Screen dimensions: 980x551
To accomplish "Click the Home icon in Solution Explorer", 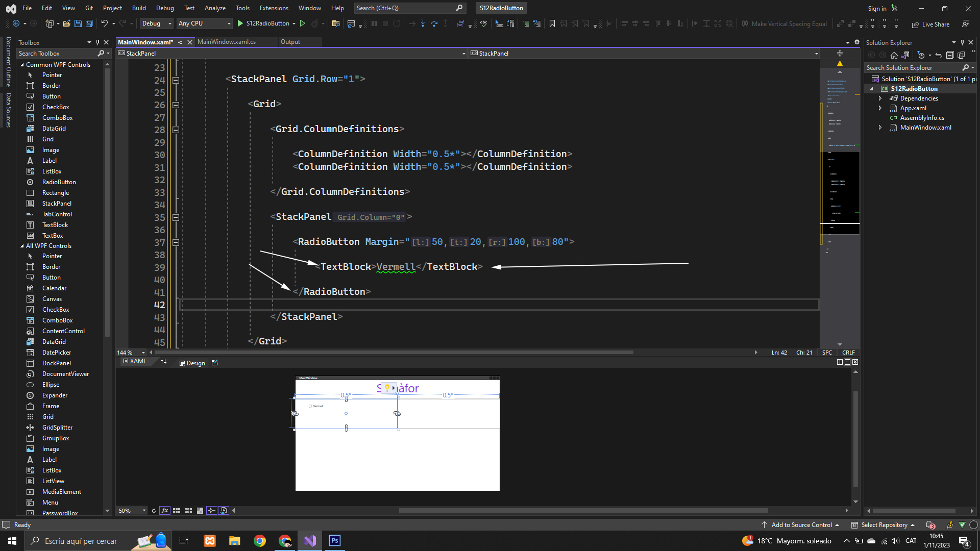I will (x=894, y=55).
